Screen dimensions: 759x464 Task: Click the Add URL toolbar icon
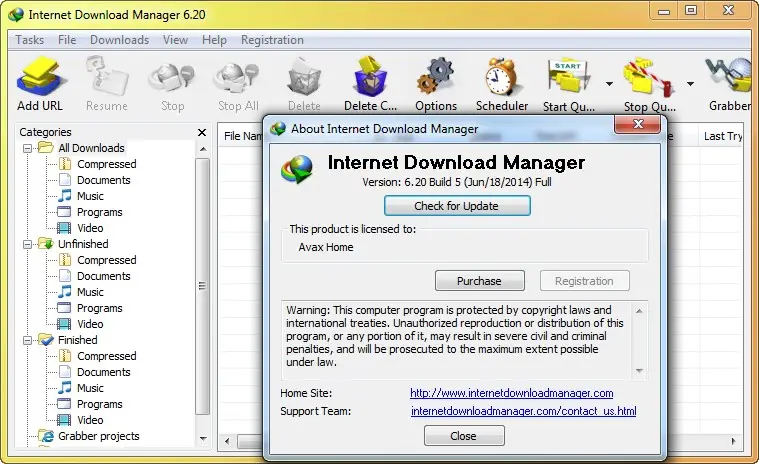(40, 83)
